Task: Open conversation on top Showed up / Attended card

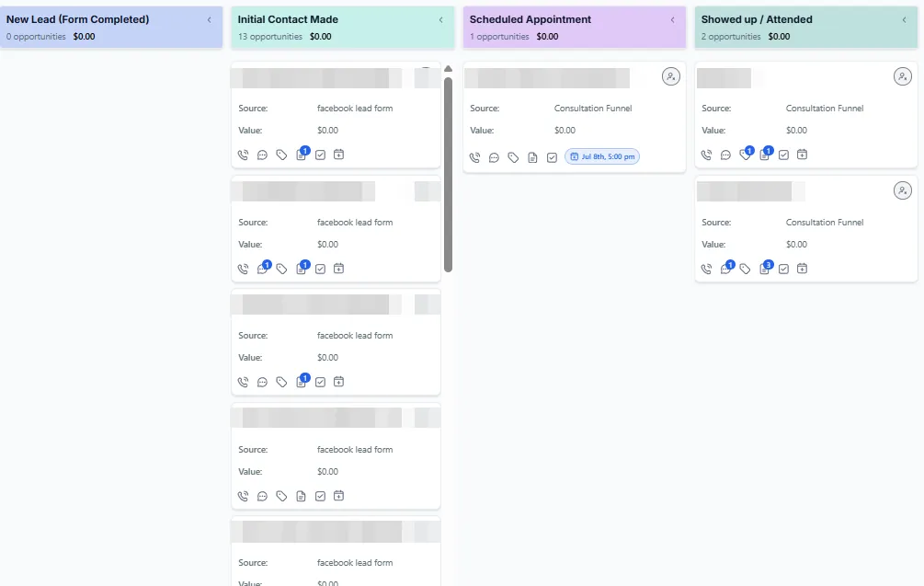Action: point(725,155)
